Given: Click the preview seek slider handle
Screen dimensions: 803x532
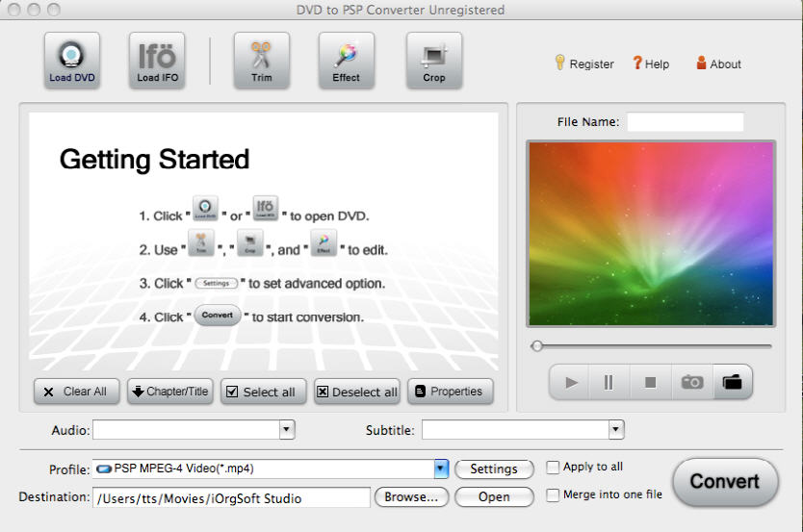Looking at the screenshot, I should tap(537, 345).
